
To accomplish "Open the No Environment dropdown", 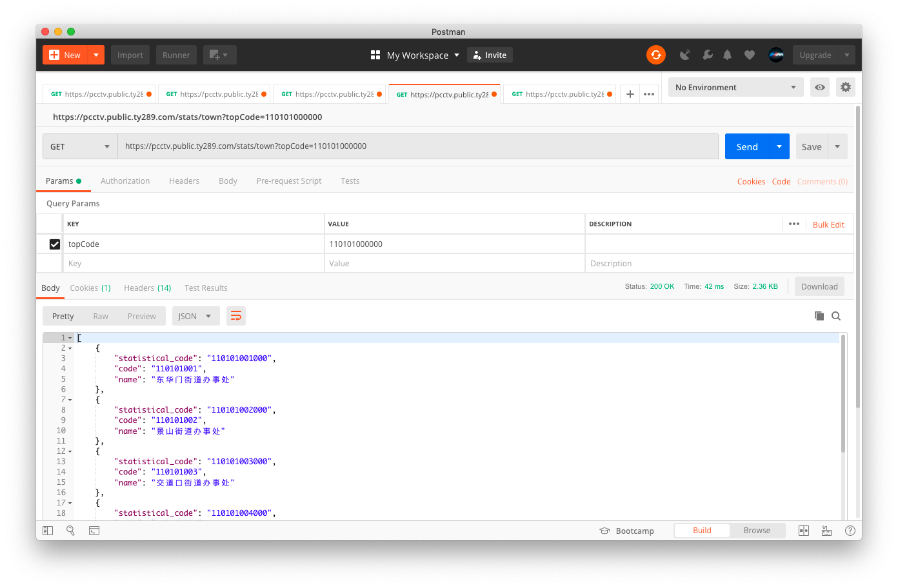I will 736,87.
